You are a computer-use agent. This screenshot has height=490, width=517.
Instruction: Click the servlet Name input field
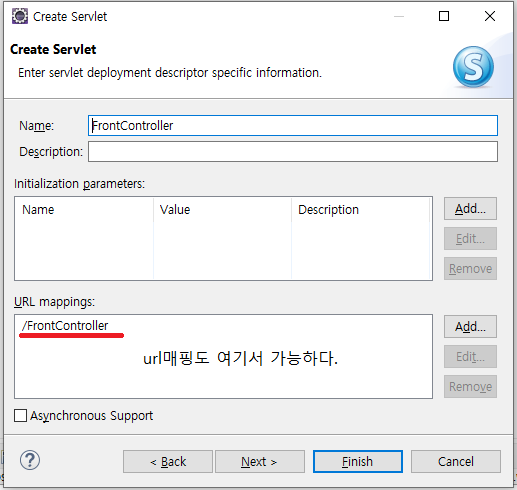(x=293, y=126)
